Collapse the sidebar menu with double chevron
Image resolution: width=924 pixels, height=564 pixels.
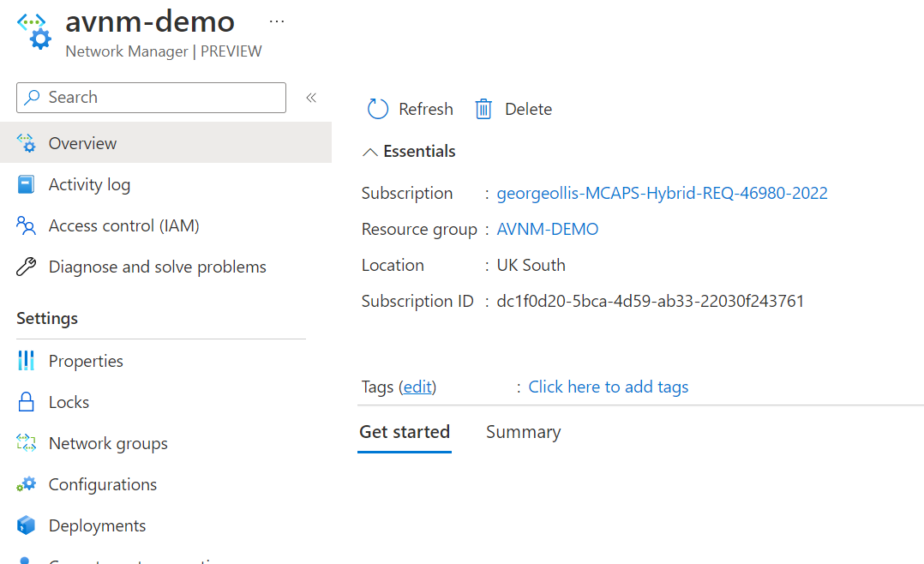point(311,98)
